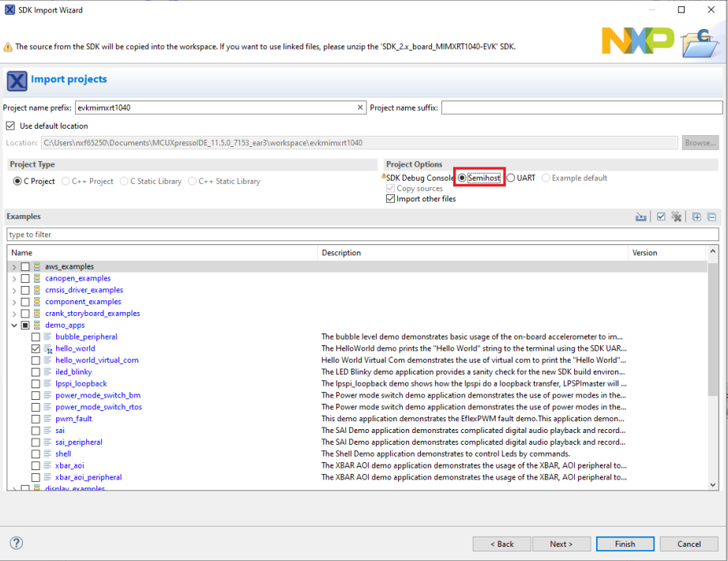This screenshot has width=728, height=561.
Task: Click the Finish button
Action: tap(625, 544)
